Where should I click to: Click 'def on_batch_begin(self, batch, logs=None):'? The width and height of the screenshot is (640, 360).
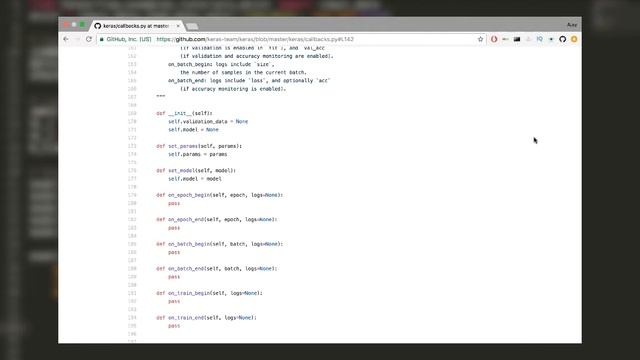[220, 244]
